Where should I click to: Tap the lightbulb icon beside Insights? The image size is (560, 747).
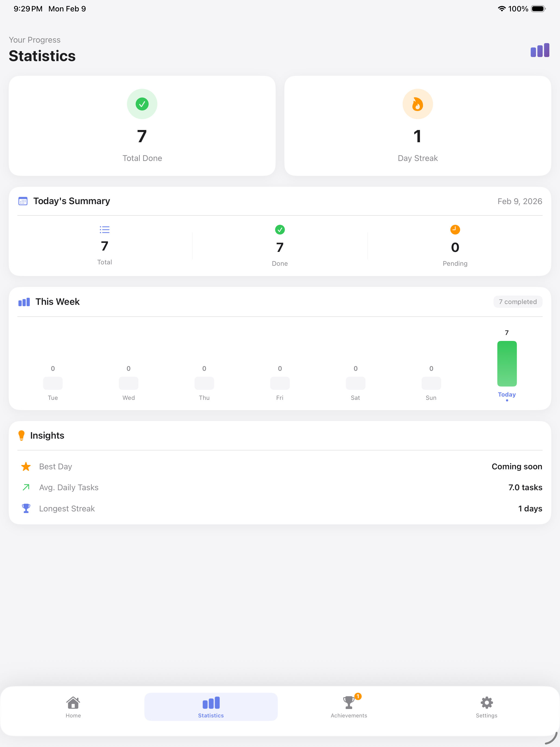pos(22,436)
